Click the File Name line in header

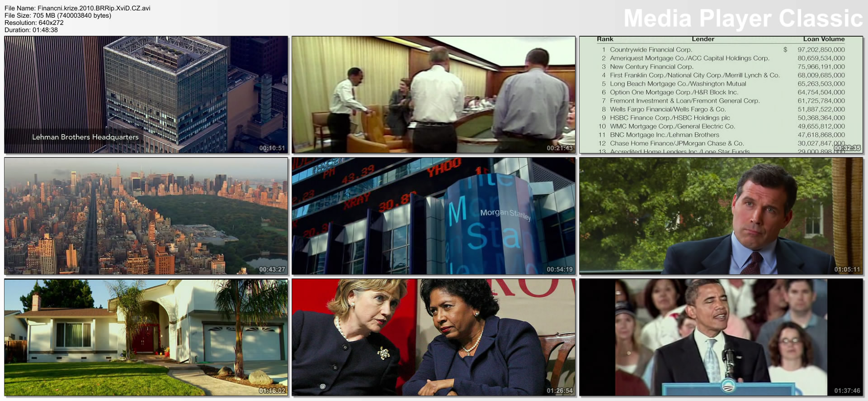pos(77,8)
